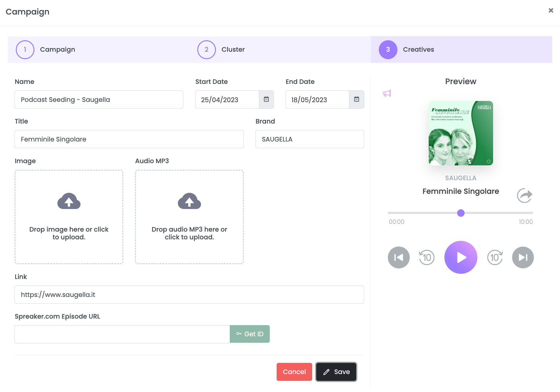Click the image upload cloud icon

[69, 201]
